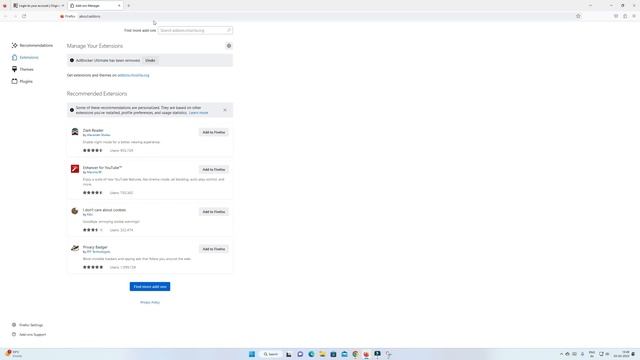Open the Privacy Badger author link
This screenshot has height=360, width=640.
(x=98, y=252)
